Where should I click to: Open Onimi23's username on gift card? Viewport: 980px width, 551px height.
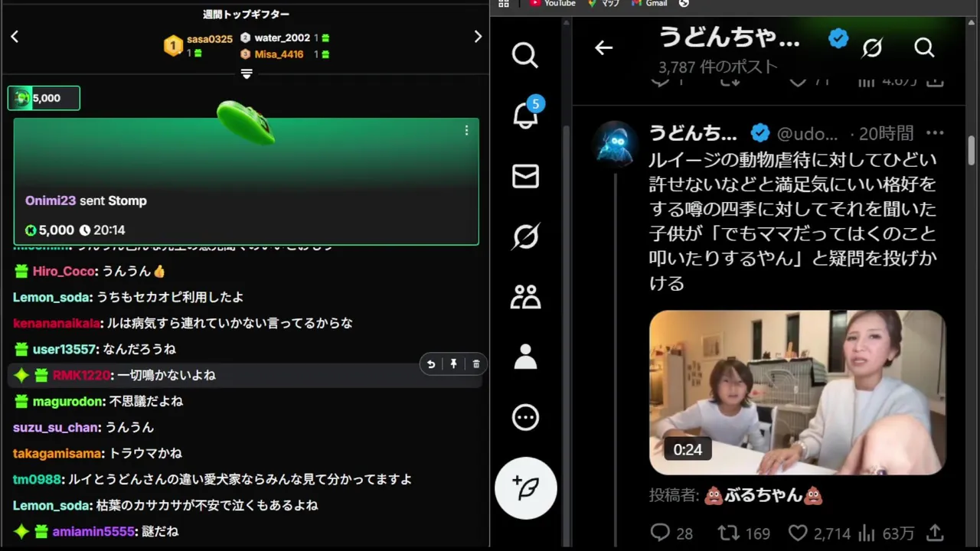click(x=51, y=201)
